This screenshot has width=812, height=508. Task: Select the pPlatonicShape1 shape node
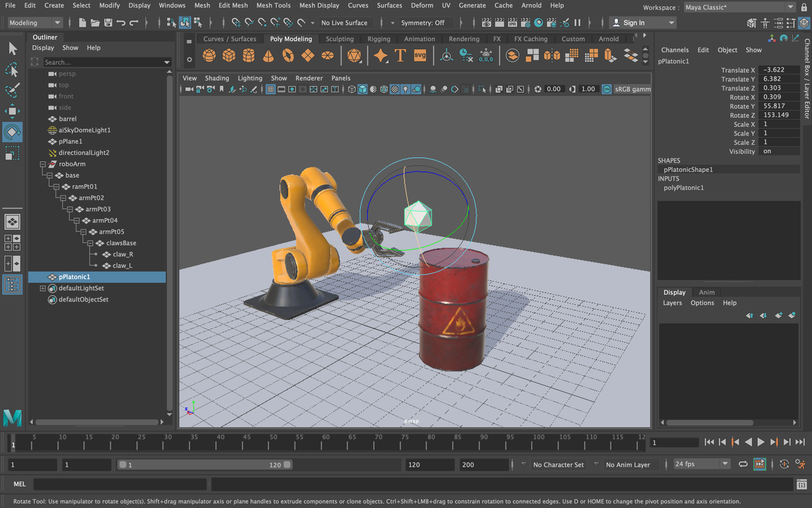pos(688,169)
